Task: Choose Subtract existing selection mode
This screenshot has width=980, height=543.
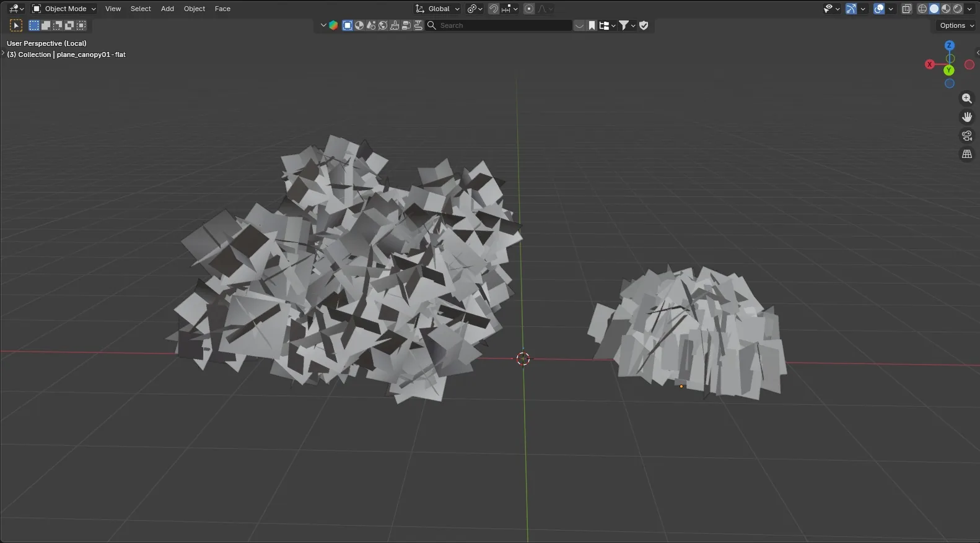Action: [58, 25]
